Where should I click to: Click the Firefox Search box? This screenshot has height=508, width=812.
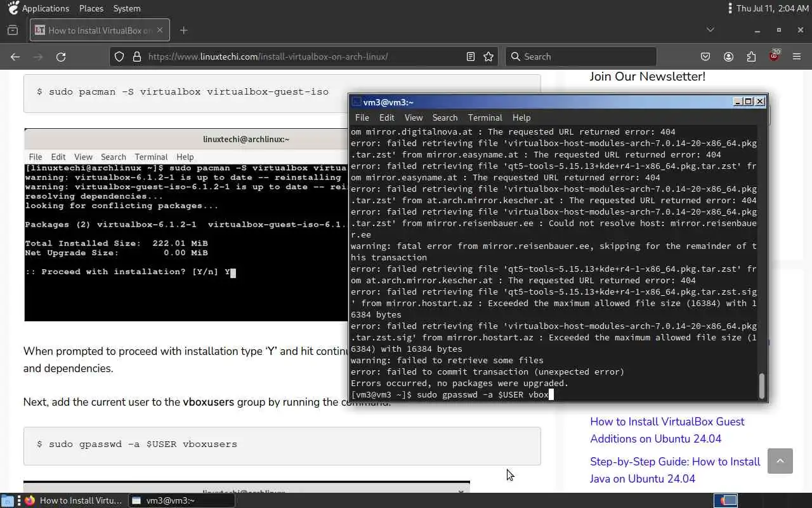(581, 57)
